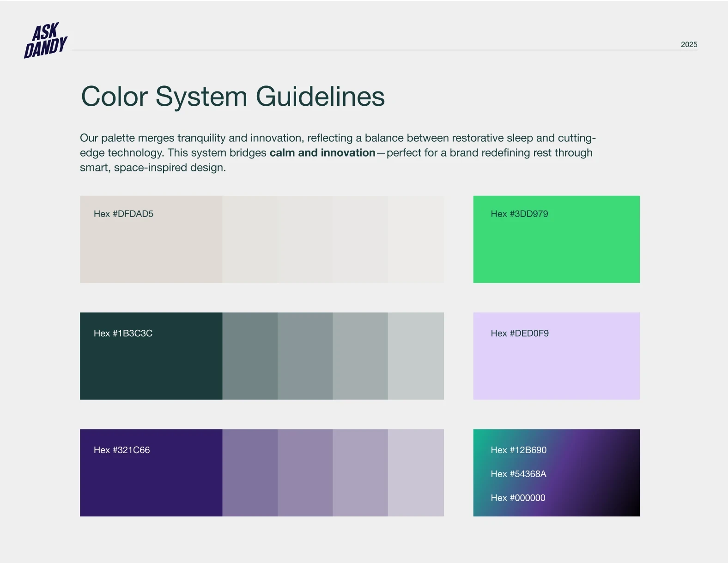The width and height of the screenshot is (728, 563).
Task: Click the first tint after #1B3C3C swatch
Action: coord(250,356)
